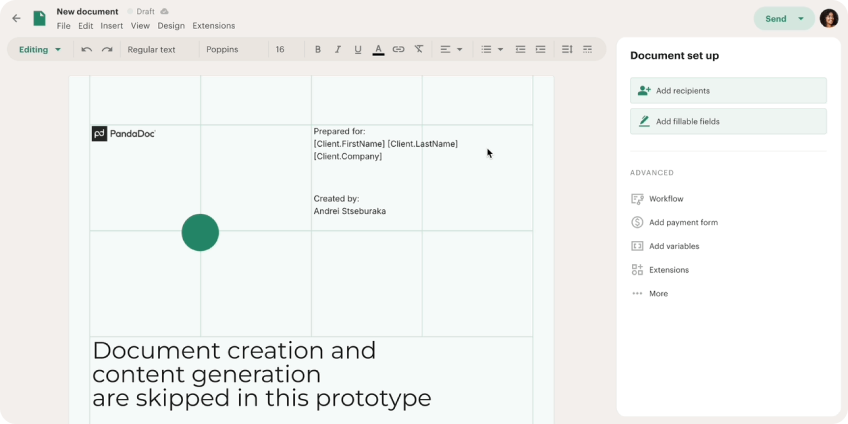Increase indent using the toolbar icon
848x424 pixels.
pos(540,49)
